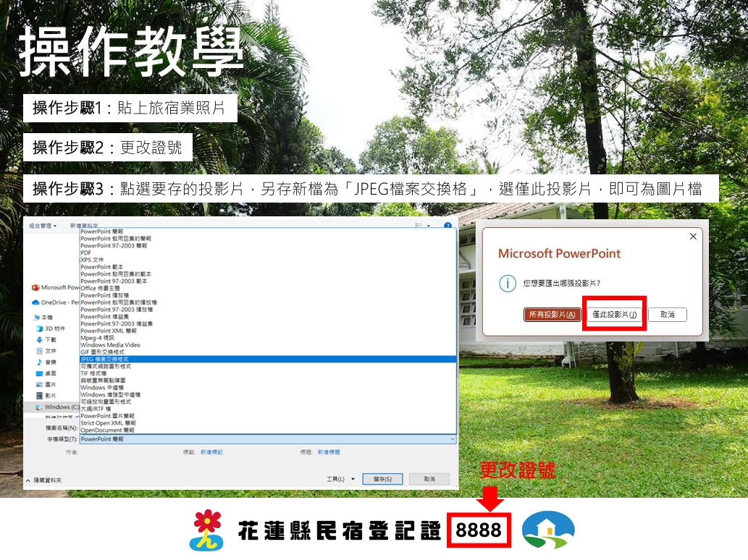Choose PDF in the file type list
Screen dimensions: 748x560
(x=86, y=253)
